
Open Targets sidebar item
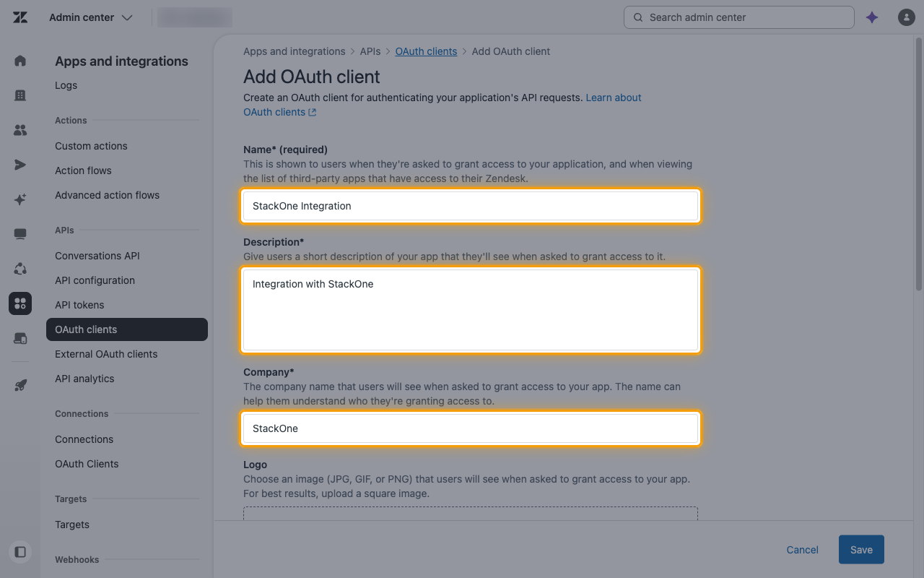tap(72, 525)
